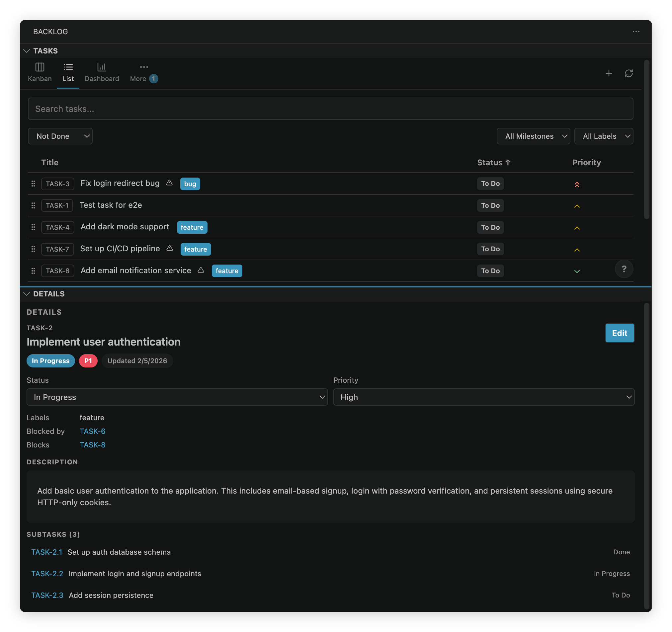Click the More badge showing 1
This screenshot has height=632, width=672.
[153, 79]
